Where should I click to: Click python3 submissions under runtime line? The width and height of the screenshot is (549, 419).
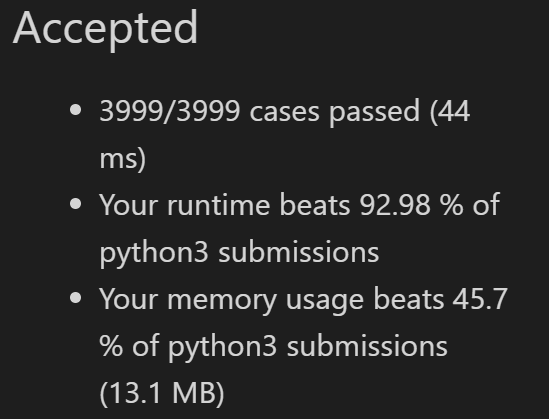[x=239, y=253]
